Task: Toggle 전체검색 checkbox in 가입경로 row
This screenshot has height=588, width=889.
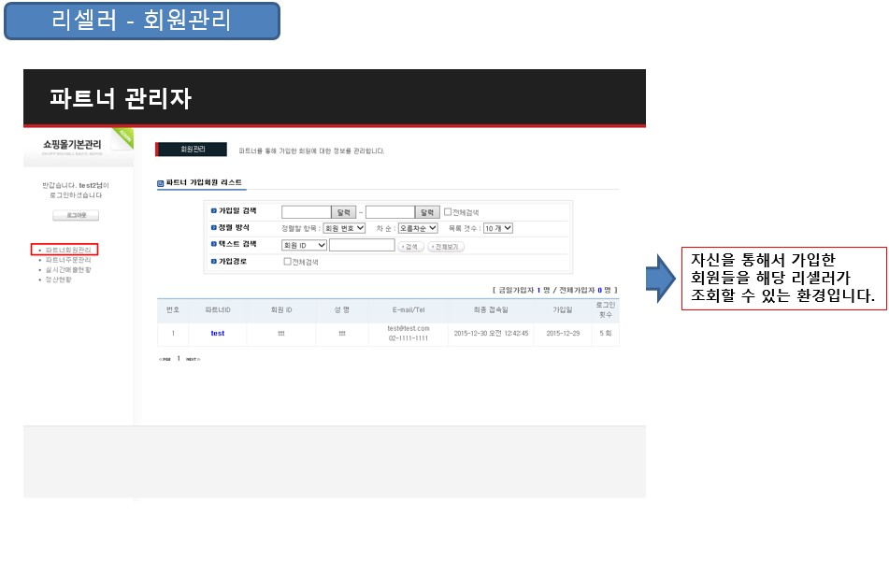Action: click(288, 262)
